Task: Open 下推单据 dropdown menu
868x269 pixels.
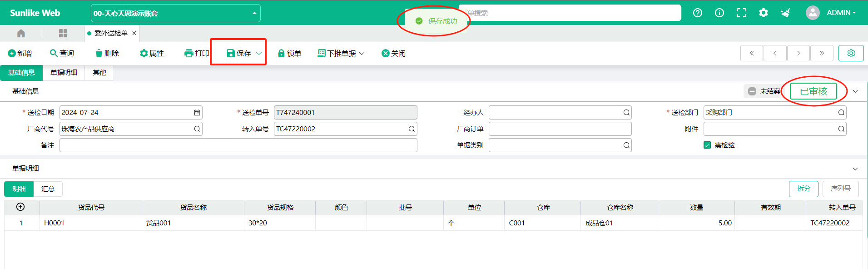Action: [x=341, y=53]
